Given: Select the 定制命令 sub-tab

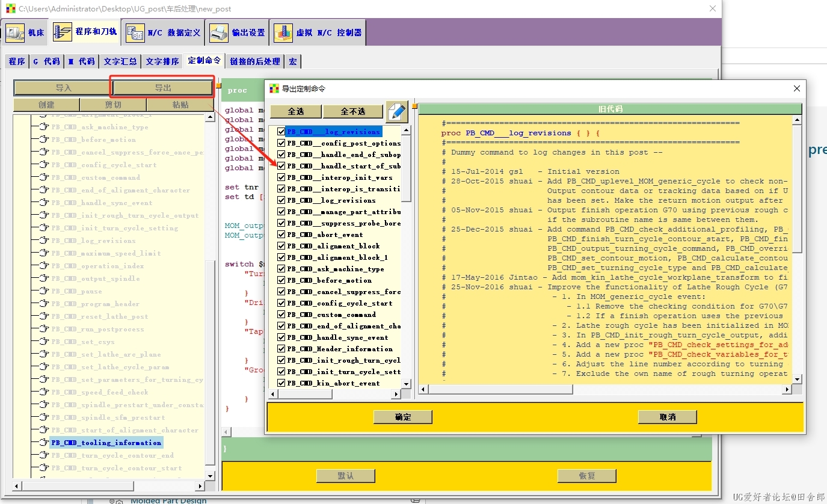Looking at the screenshot, I should [204, 60].
